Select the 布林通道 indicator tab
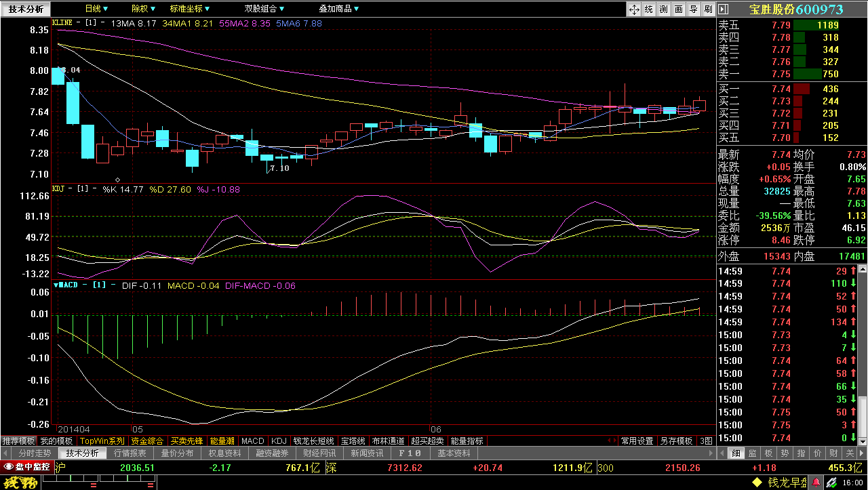The height and width of the screenshot is (490, 868). pyautogui.click(x=389, y=441)
